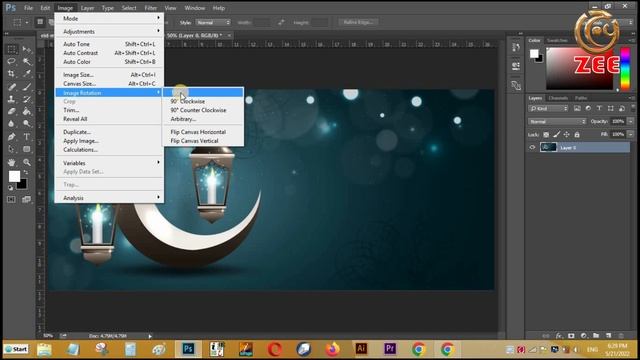
Task: Toggle Quick Mask mode
Action: coord(11,199)
